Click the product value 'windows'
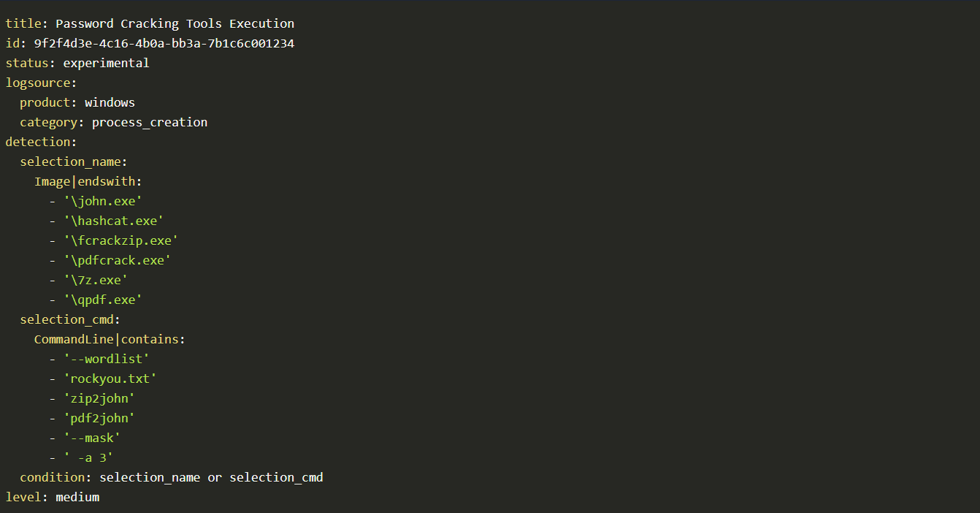 click(x=110, y=102)
